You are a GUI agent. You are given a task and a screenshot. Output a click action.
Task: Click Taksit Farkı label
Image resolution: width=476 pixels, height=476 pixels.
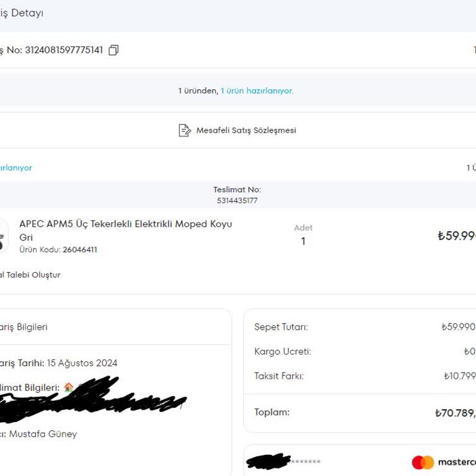(x=279, y=376)
